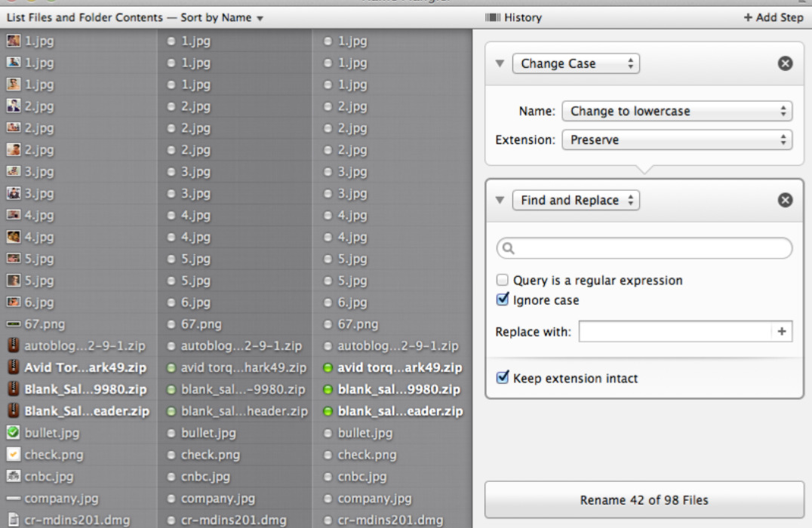This screenshot has width=812, height=528.
Task: Open the Sort by Name menu
Action: 222,17
